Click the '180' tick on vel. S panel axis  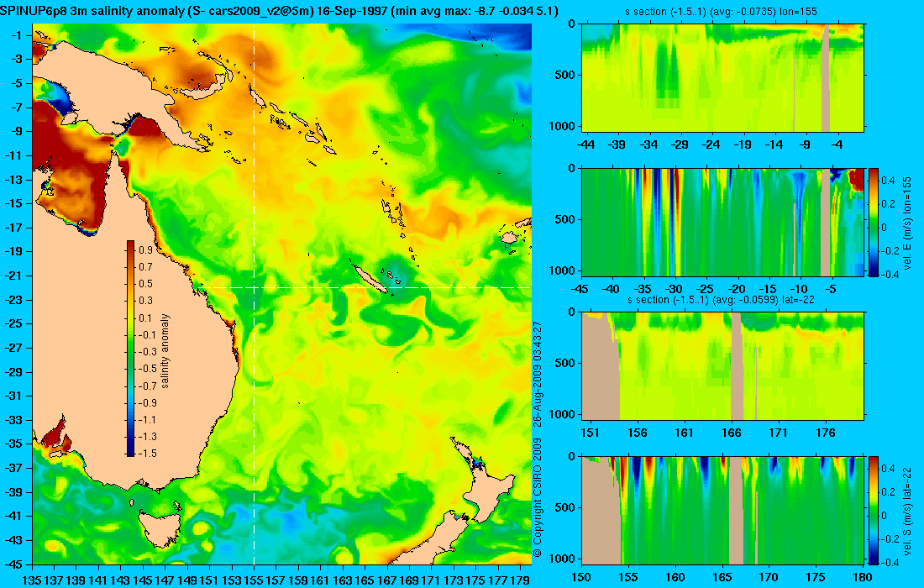point(863,577)
